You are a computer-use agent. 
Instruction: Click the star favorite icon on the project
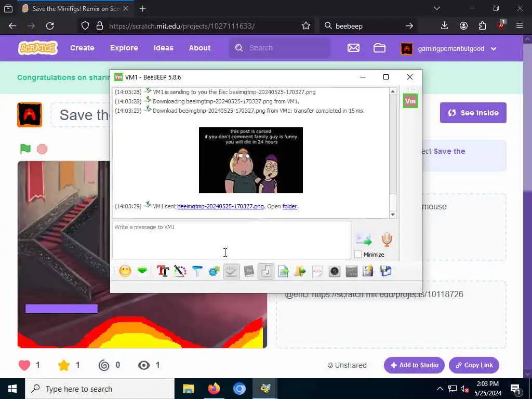[x=64, y=365]
